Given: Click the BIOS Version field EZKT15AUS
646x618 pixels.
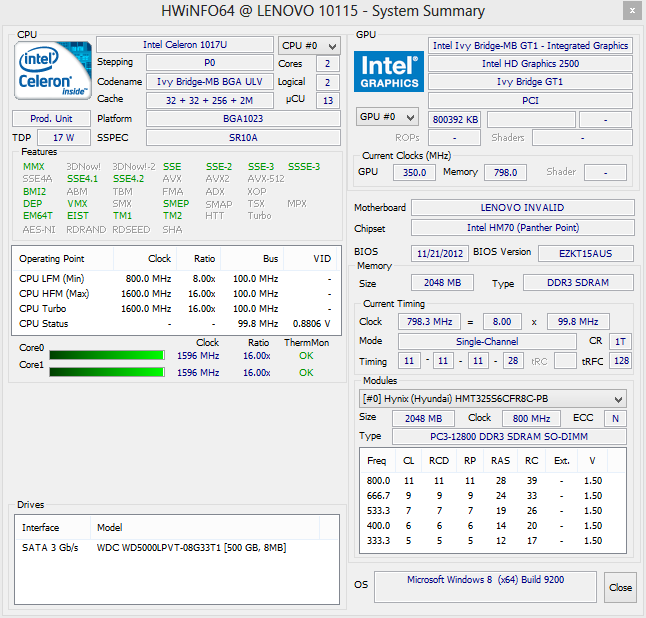Looking at the screenshot, I should [x=585, y=253].
